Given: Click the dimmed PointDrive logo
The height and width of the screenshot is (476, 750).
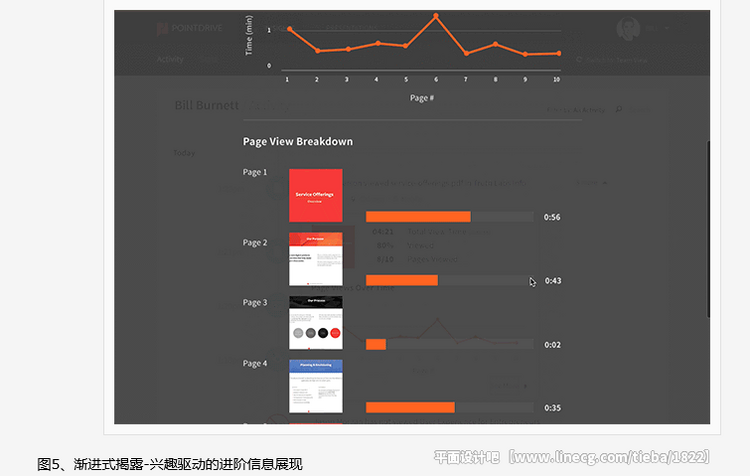Looking at the screenshot, I should click(x=189, y=28).
